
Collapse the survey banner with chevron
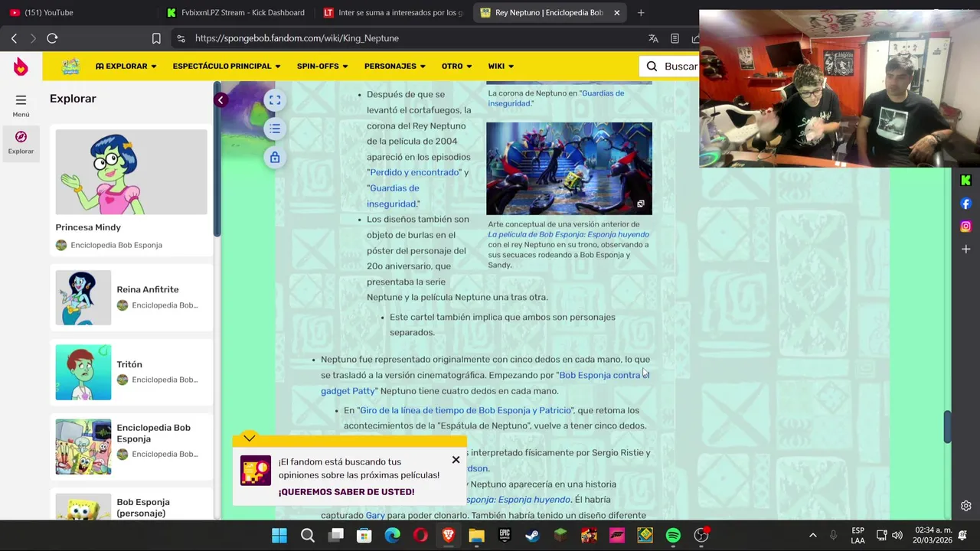pos(250,439)
